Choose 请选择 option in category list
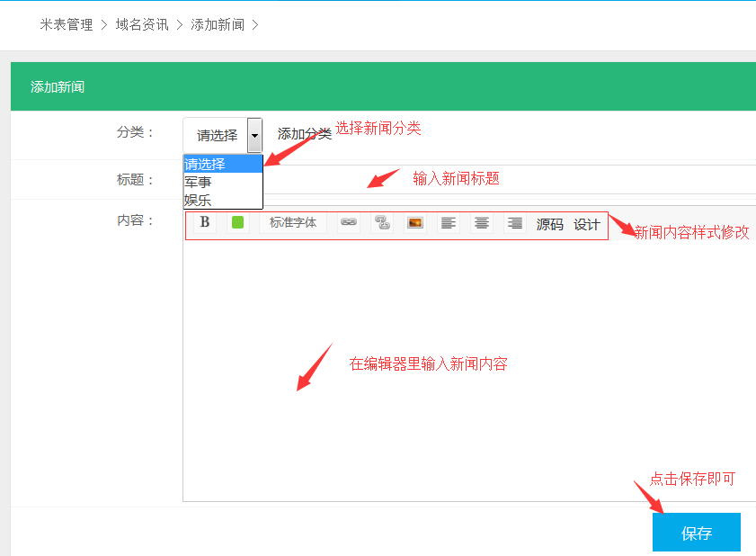756x556 pixels. point(223,164)
